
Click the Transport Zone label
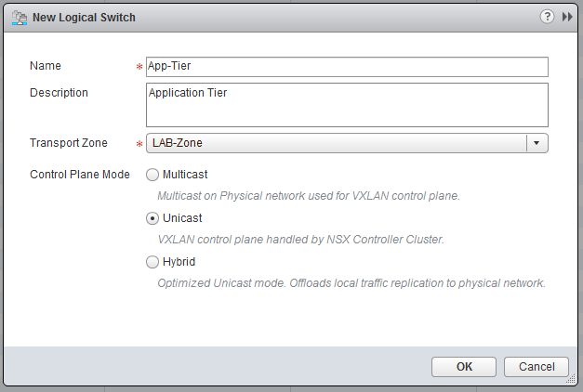coord(69,143)
